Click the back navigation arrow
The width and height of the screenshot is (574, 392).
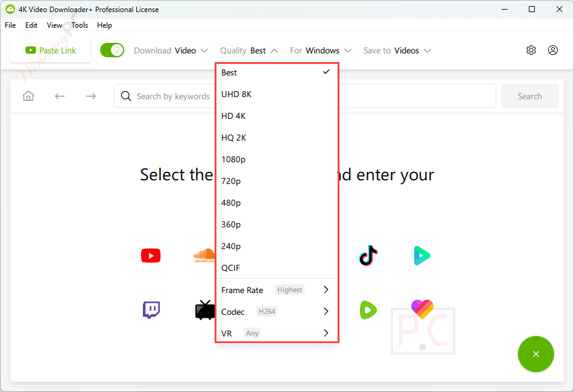(59, 96)
